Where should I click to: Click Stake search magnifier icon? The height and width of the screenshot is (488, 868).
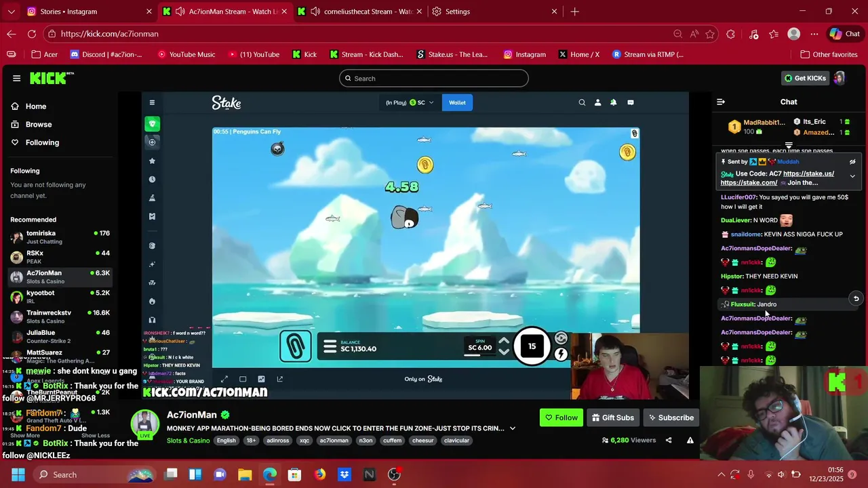click(582, 102)
